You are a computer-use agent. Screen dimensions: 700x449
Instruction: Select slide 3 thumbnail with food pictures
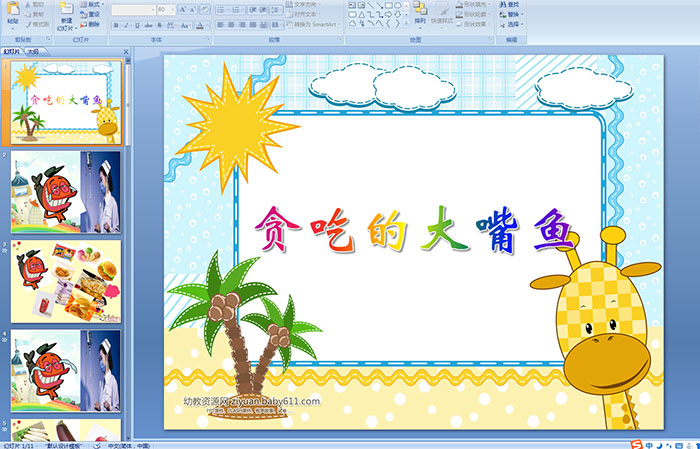point(66,281)
